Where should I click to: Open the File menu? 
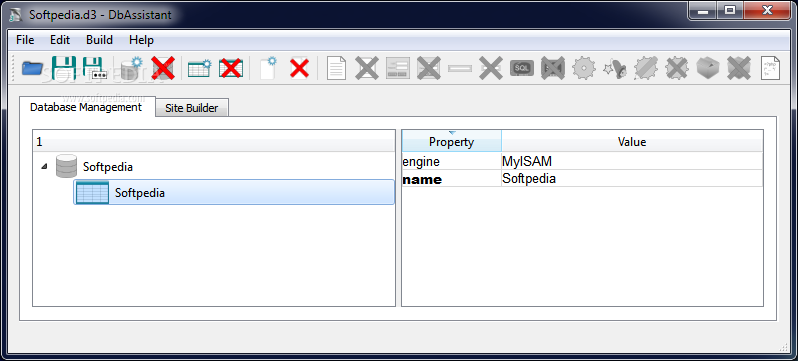pos(25,40)
